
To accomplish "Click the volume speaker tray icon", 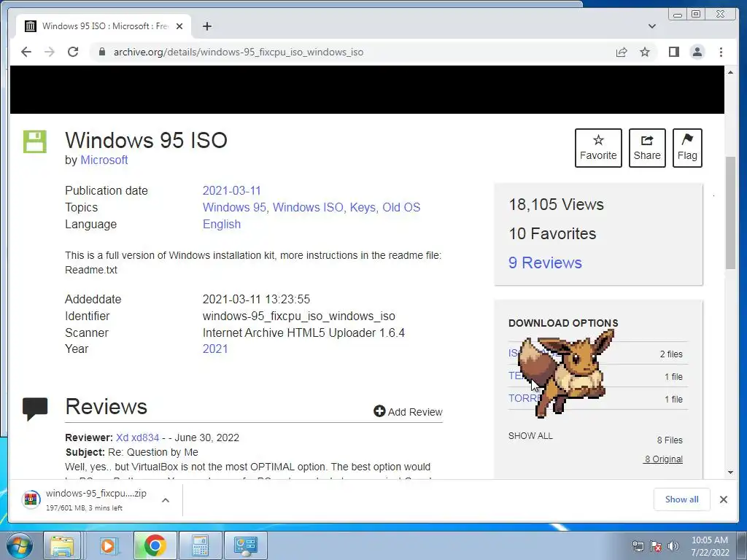I will [673, 546].
